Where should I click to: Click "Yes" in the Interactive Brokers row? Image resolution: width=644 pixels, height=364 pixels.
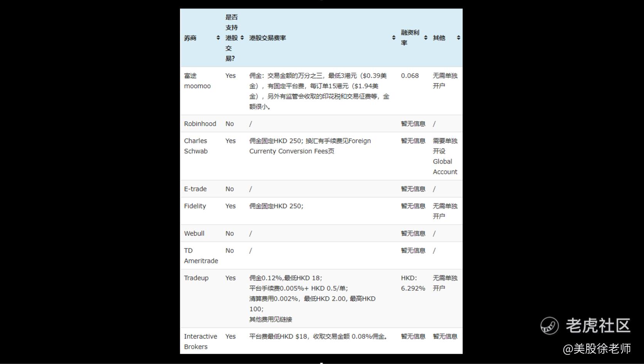click(x=230, y=336)
